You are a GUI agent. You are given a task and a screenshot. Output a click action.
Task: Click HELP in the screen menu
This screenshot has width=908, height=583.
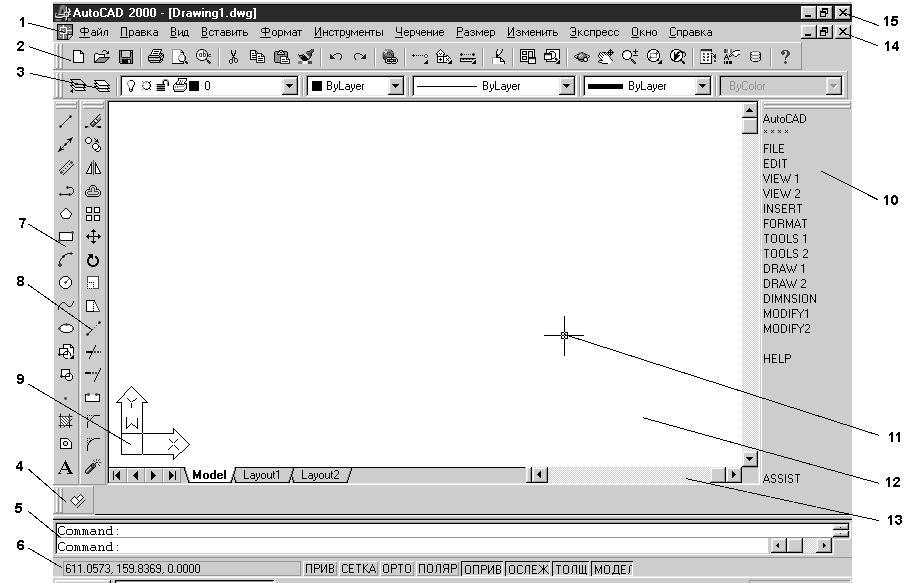click(x=777, y=358)
